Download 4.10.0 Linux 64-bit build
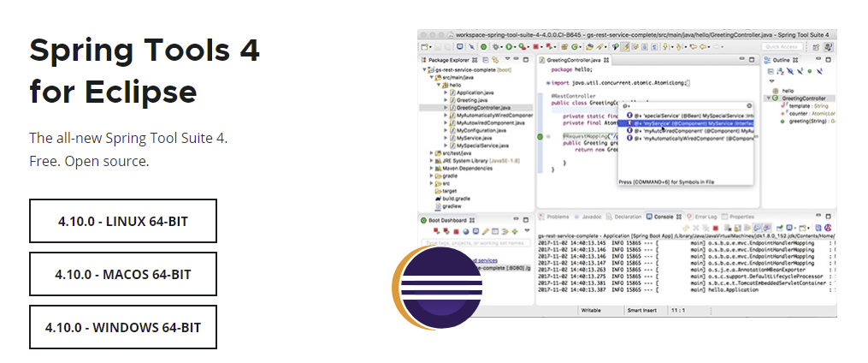Viewport: 868px width, 363px height. [x=123, y=221]
